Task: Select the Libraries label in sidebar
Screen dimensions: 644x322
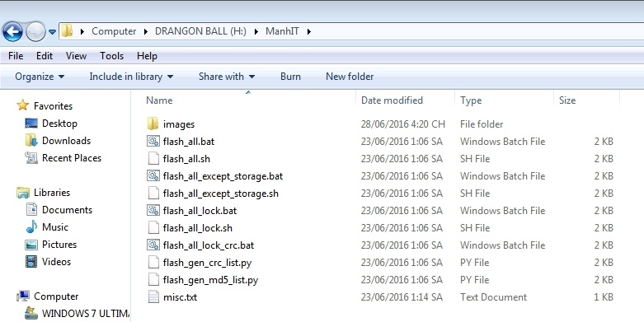Action: click(52, 193)
